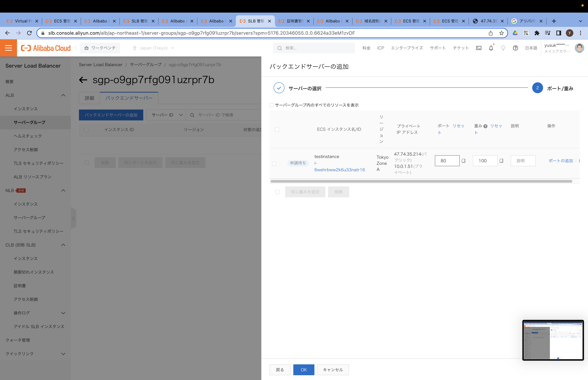
Task: Click the workbench home icon
Action: [86, 48]
